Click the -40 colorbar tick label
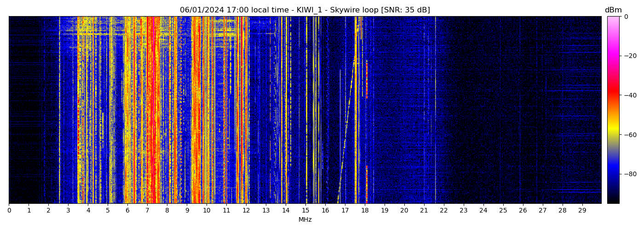Image resolution: width=644 pixels, height=230 pixels. coord(628,95)
